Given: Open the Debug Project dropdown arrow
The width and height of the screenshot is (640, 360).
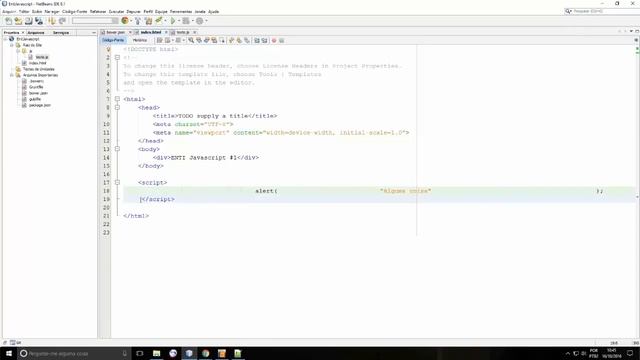Looking at the screenshot, I should click(192, 21).
